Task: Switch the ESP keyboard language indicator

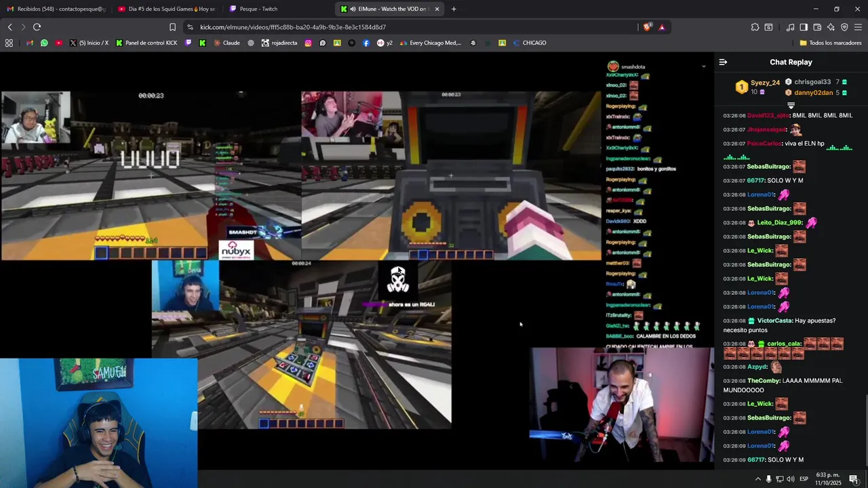Action: (804, 479)
